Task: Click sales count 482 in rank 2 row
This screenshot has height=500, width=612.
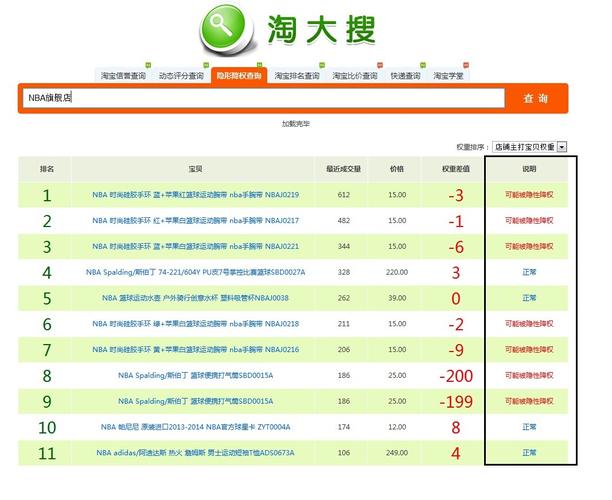Action: click(343, 221)
